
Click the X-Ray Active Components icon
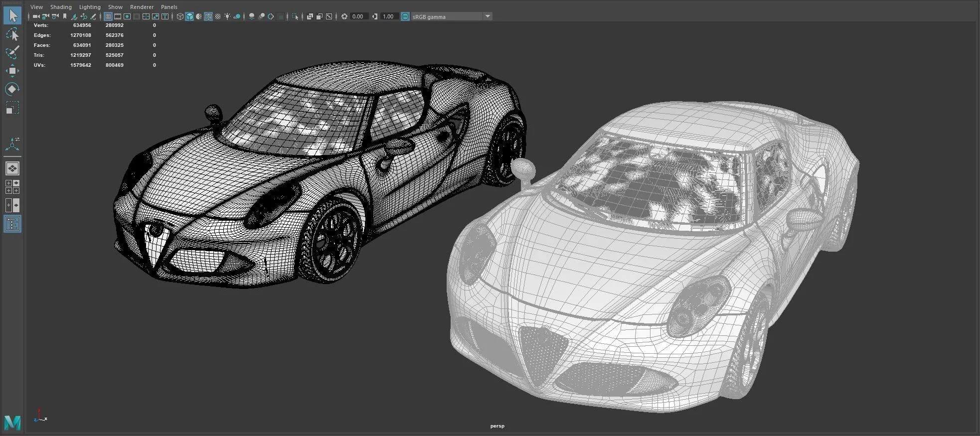point(320,16)
